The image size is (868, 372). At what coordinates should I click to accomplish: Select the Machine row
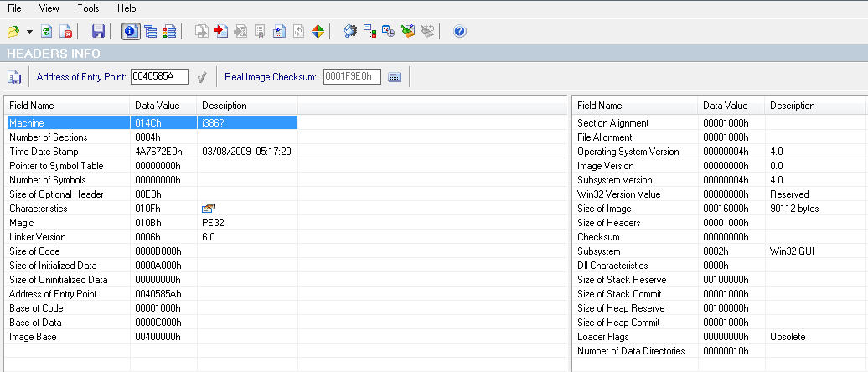click(152, 123)
